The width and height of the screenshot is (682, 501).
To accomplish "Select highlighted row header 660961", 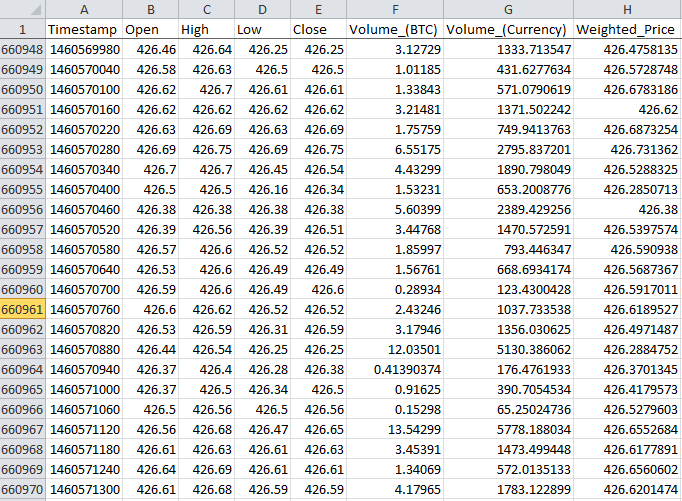I will tap(23, 310).
